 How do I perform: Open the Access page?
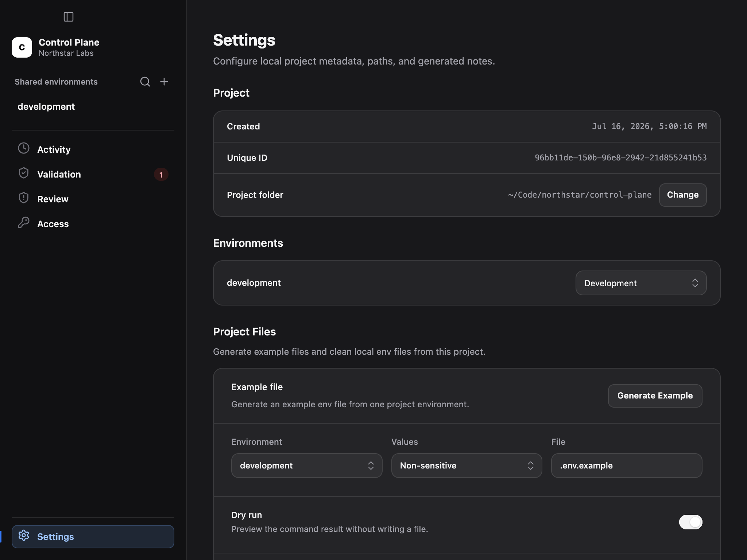(x=93, y=224)
